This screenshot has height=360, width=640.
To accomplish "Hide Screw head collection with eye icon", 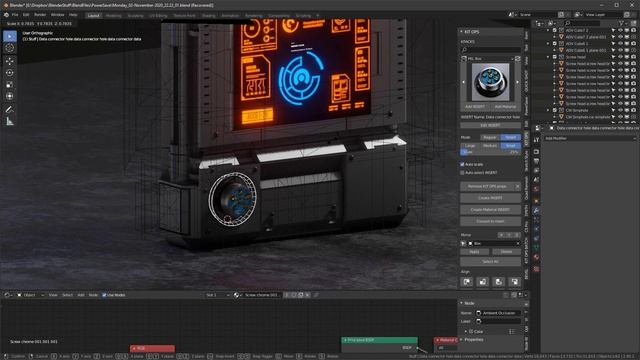I will click(620, 57).
